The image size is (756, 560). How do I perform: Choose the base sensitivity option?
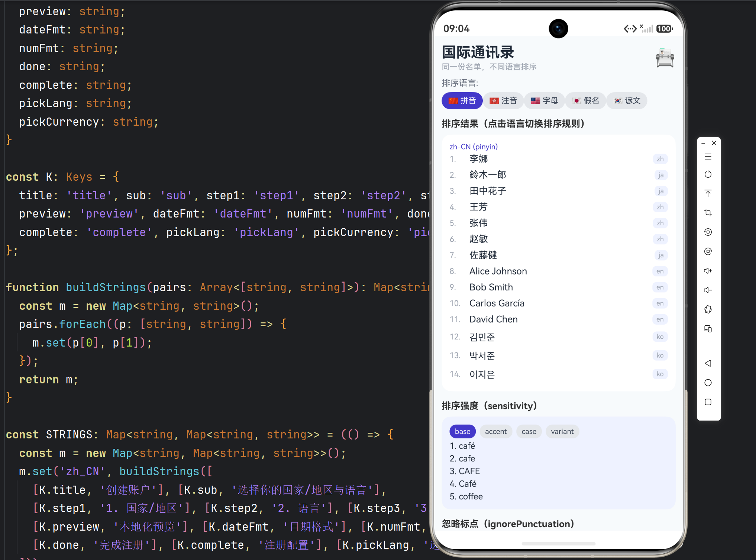tap(462, 431)
